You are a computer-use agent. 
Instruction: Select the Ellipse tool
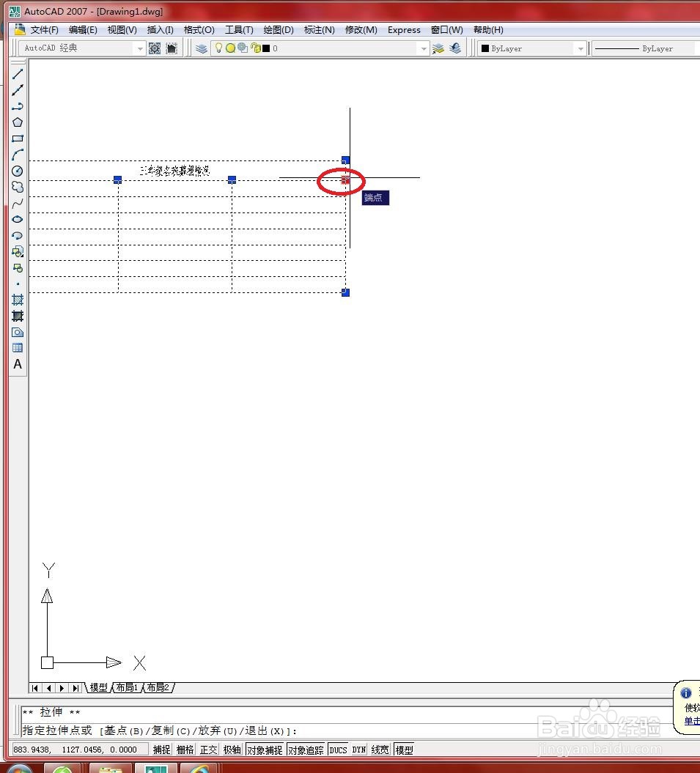click(x=18, y=219)
